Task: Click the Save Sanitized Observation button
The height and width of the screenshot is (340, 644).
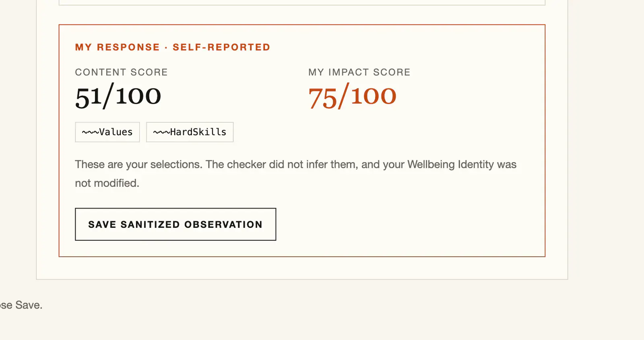Action: click(175, 224)
